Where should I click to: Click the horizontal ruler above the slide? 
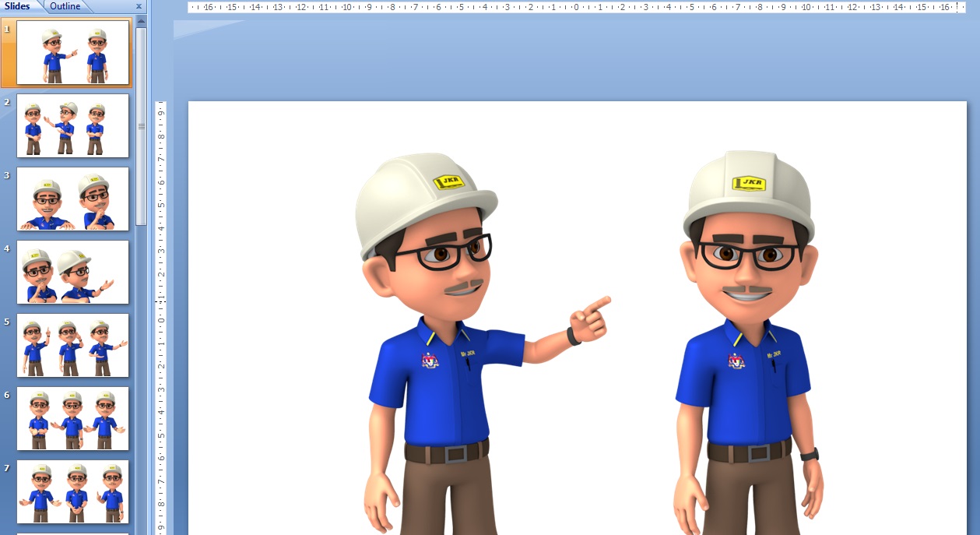577,7
